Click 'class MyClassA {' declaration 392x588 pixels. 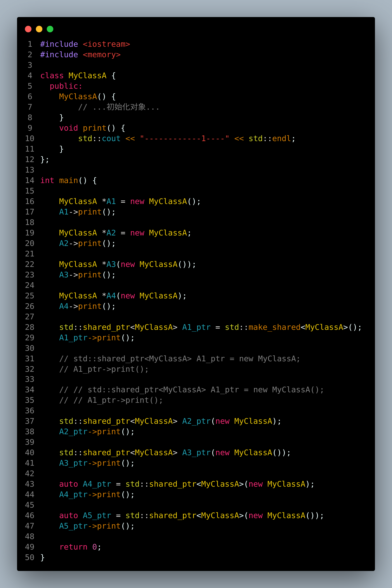pyautogui.click(x=78, y=76)
